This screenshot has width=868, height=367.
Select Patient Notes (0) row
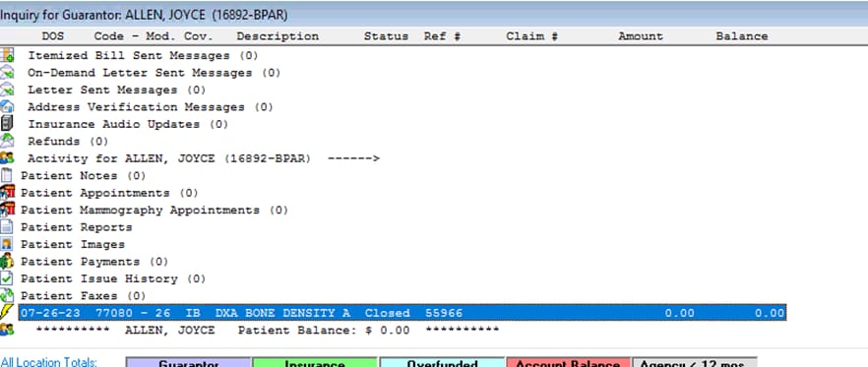click(x=83, y=175)
